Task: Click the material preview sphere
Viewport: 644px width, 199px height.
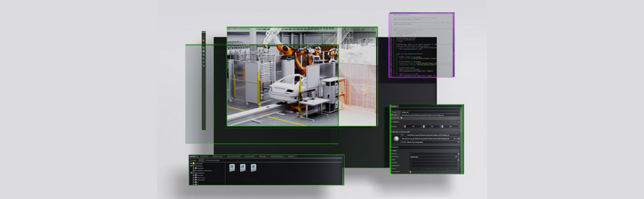Action: tap(396, 138)
